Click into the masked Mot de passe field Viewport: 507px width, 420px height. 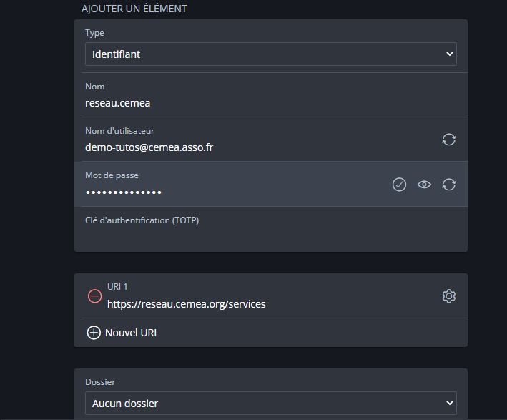[229, 192]
